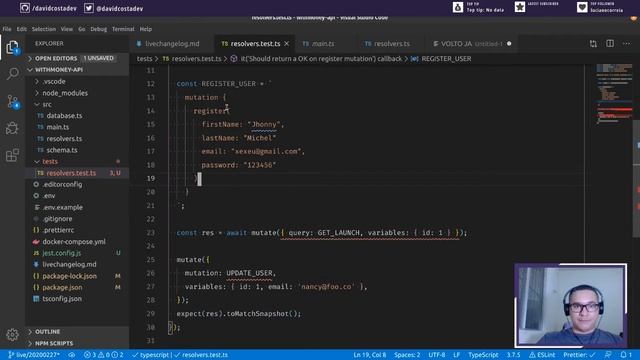This screenshot has height=360, width=640.
Task: Expand the node_modules folder
Action: point(78,93)
